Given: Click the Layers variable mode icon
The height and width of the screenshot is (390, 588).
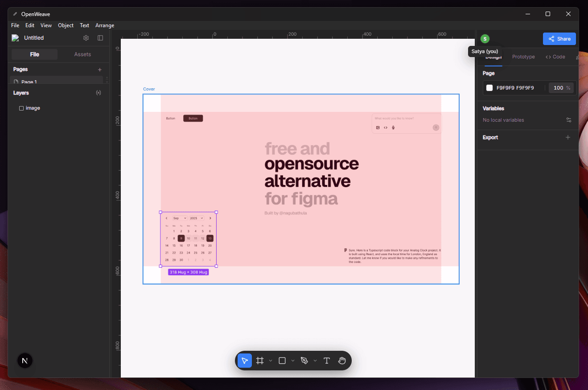Looking at the screenshot, I should 99,93.
